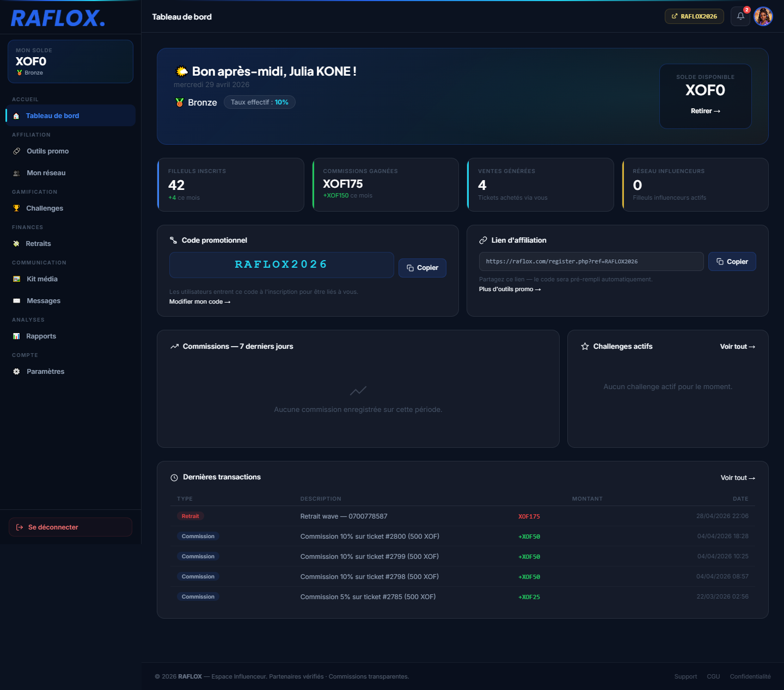Open the user avatar profile picture
The image size is (784, 690).
[x=763, y=16]
